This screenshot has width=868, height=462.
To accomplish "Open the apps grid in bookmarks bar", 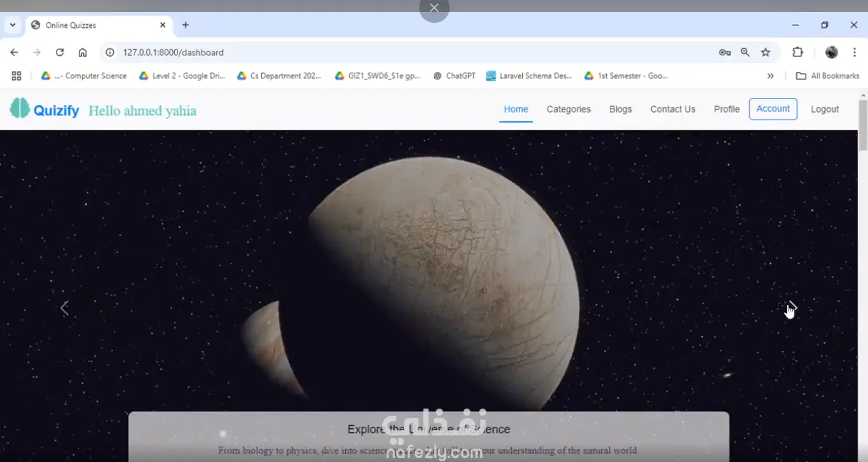I will click(17, 76).
